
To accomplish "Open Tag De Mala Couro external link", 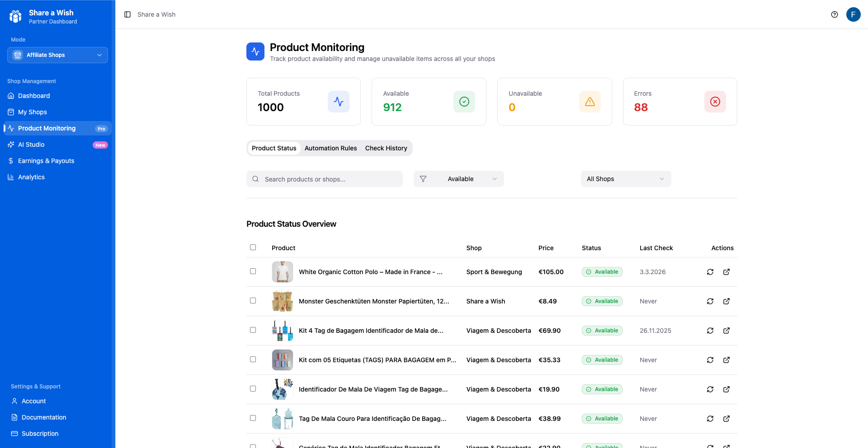I will pos(726,419).
